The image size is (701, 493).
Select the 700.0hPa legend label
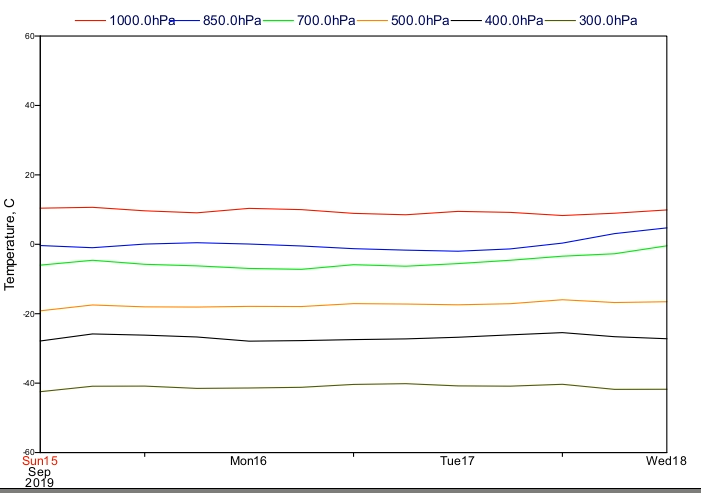326,21
